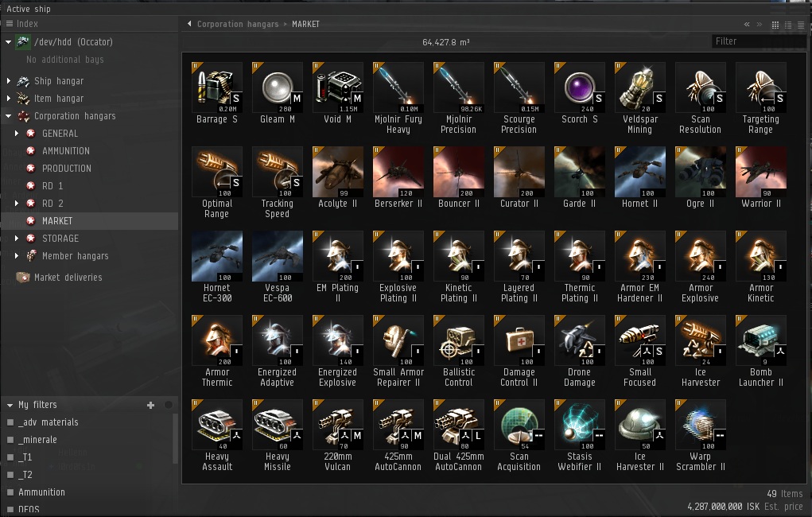
Task: Open the MARKET hangar division
Action: pyautogui.click(x=90, y=221)
